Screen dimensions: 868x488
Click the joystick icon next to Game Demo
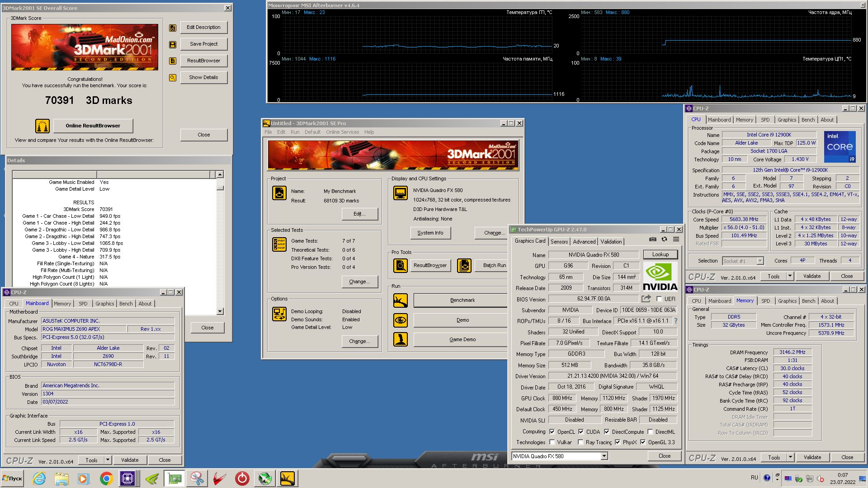400,339
